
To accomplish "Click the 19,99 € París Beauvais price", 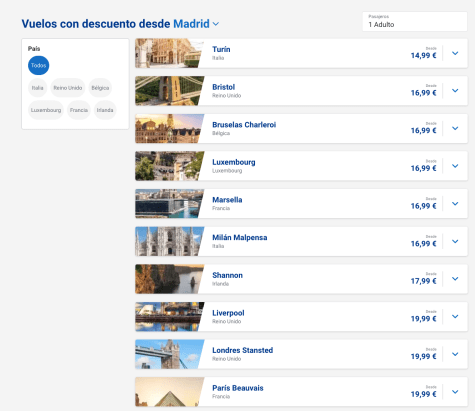I will coord(423,394).
